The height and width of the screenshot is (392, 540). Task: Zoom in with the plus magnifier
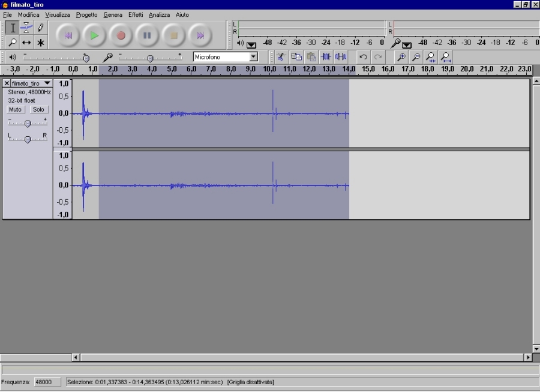pyautogui.click(x=401, y=57)
